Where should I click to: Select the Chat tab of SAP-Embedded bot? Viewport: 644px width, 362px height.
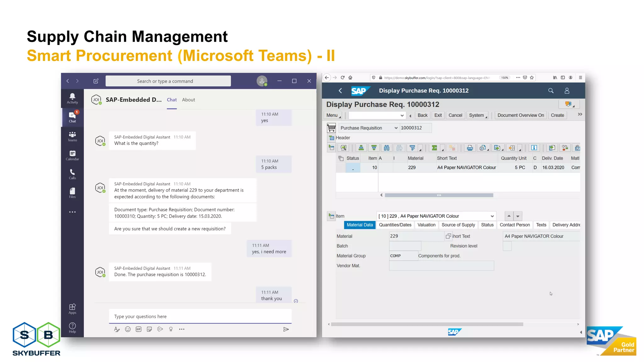pyautogui.click(x=172, y=100)
